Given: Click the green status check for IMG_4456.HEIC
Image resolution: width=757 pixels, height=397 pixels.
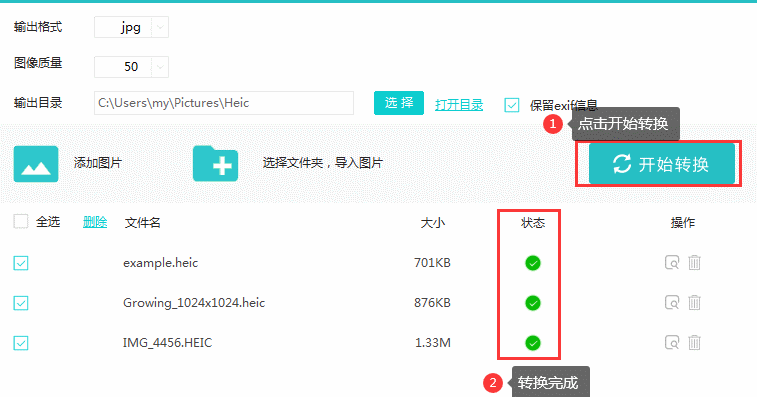Looking at the screenshot, I should tap(533, 343).
